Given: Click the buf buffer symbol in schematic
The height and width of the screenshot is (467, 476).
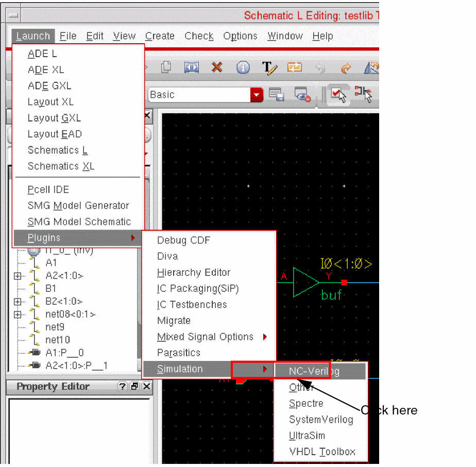Looking at the screenshot, I should tap(305, 282).
